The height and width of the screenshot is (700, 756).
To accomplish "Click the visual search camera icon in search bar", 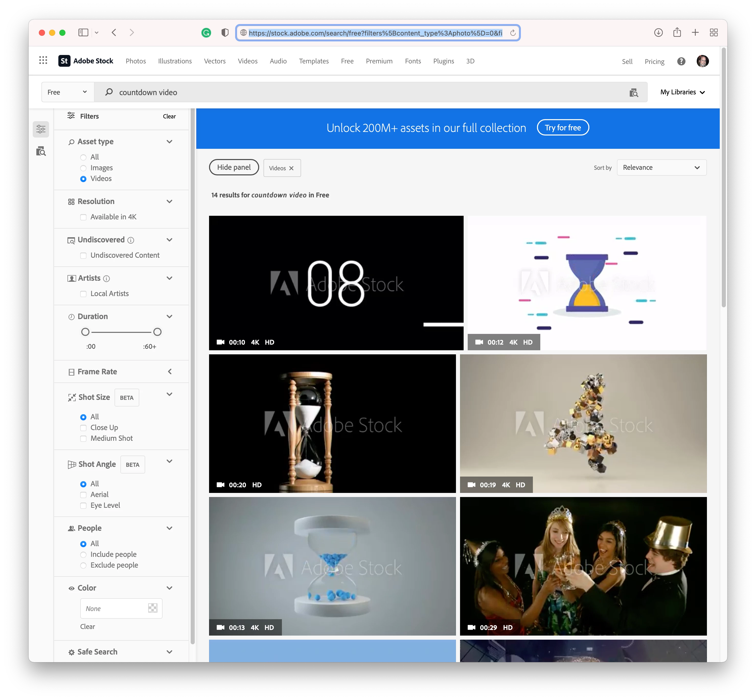I will click(x=634, y=93).
